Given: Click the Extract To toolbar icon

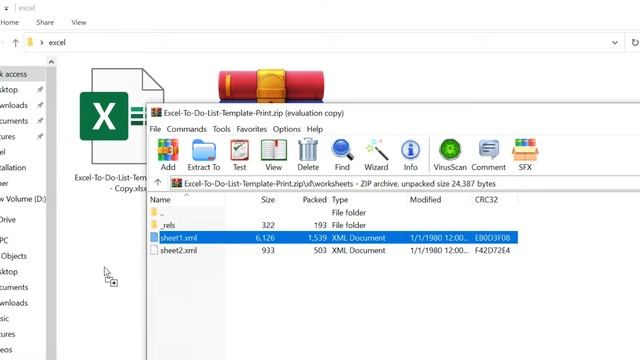Looking at the screenshot, I should tap(204, 155).
